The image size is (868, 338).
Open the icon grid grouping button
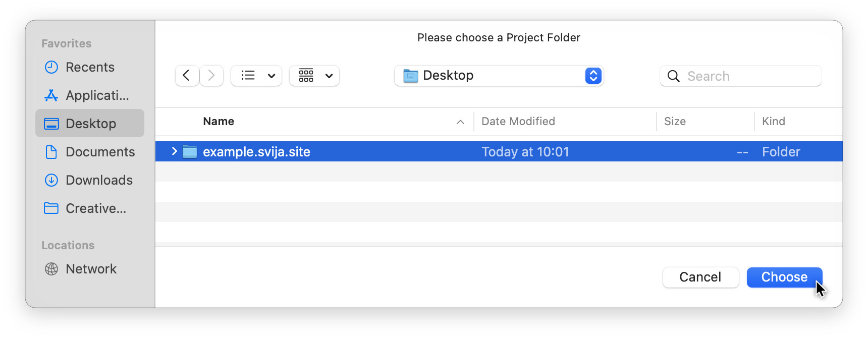coord(306,76)
